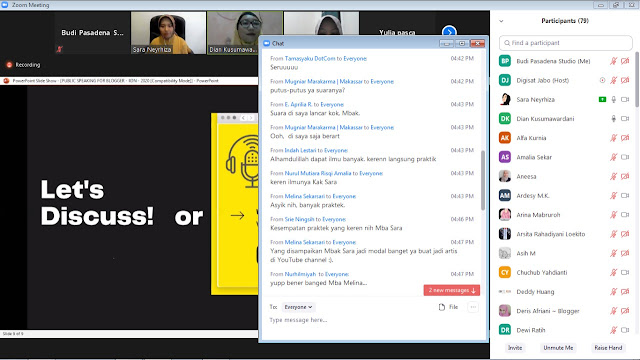Click the Find a participant search box
The height and width of the screenshot is (360, 640).
[566, 43]
